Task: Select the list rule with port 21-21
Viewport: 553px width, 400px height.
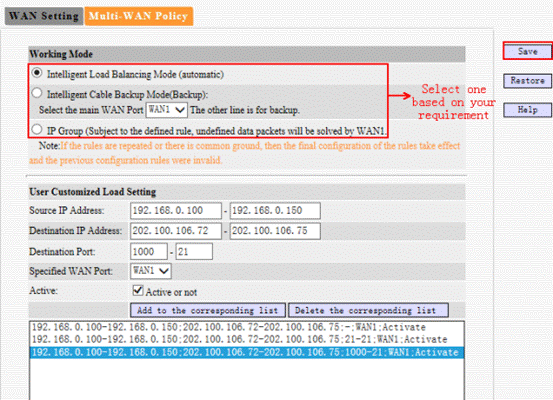Action: click(x=247, y=339)
